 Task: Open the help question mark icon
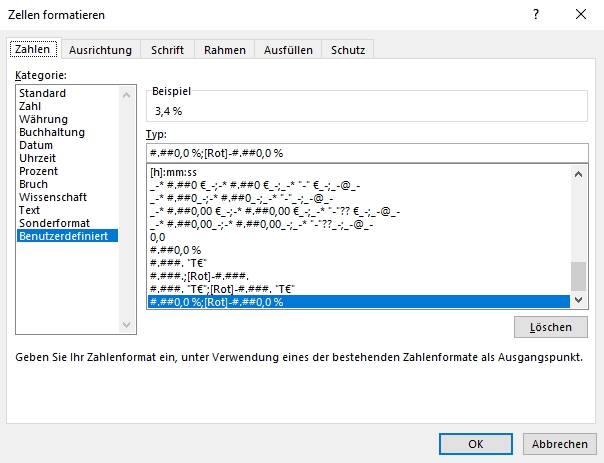click(536, 15)
